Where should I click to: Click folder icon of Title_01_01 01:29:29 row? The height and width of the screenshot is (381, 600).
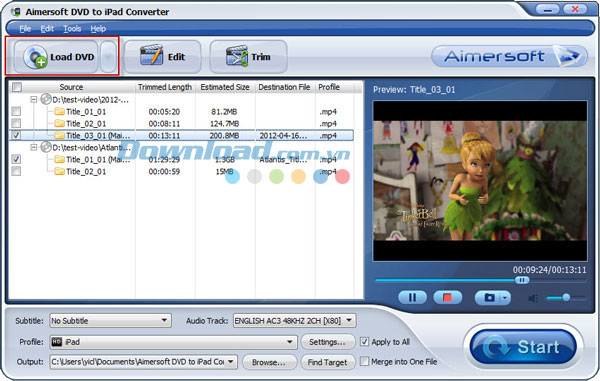(x=59, y=159)
